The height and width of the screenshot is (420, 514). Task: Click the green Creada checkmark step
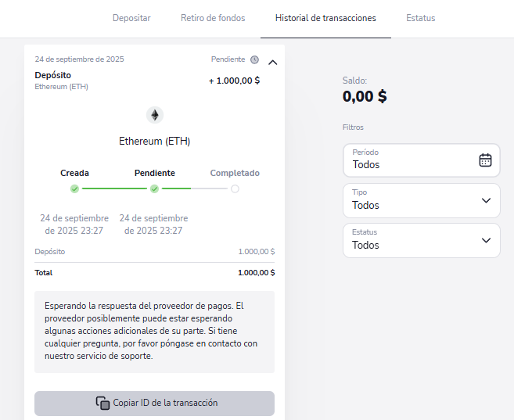pos(74,188)
